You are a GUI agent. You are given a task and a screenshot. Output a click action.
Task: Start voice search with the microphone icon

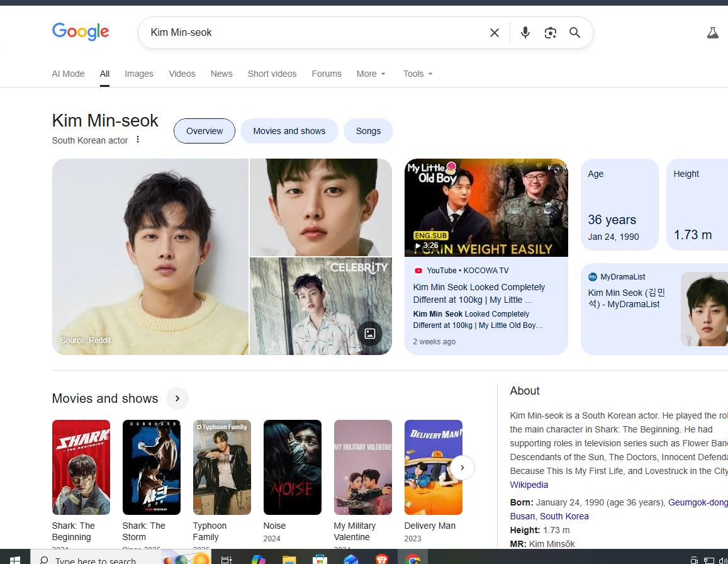tap(525, 33)
